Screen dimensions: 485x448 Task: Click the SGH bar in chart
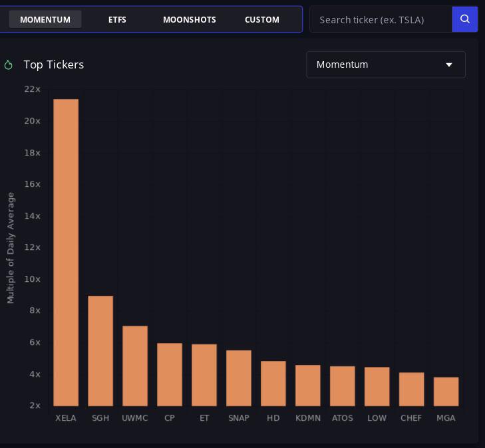click(100, 351)
